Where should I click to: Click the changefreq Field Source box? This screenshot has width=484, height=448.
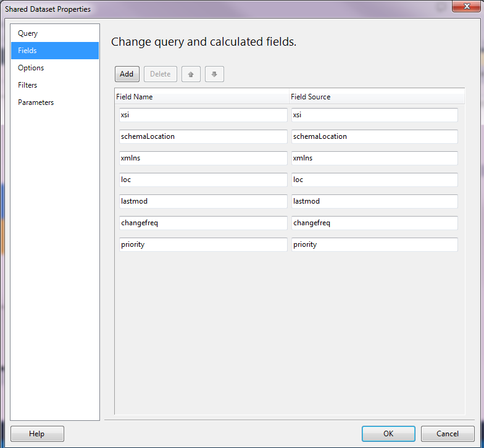pos(374,223)
